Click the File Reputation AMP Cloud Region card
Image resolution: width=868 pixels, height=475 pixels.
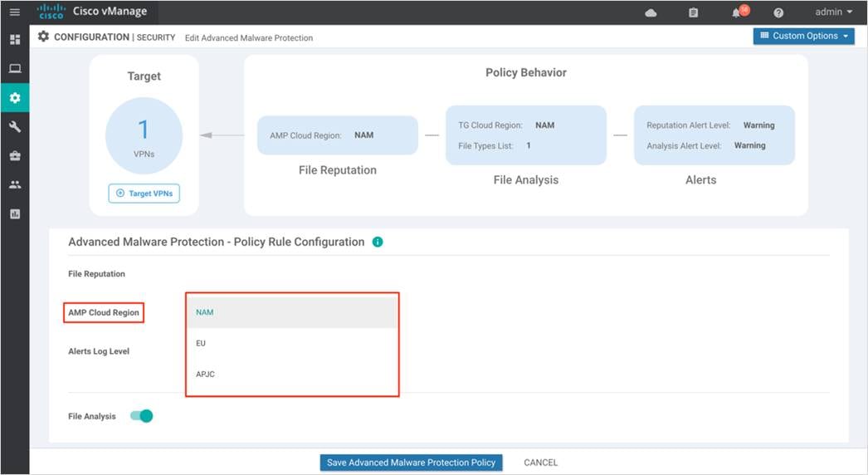(x=338, y=135)
